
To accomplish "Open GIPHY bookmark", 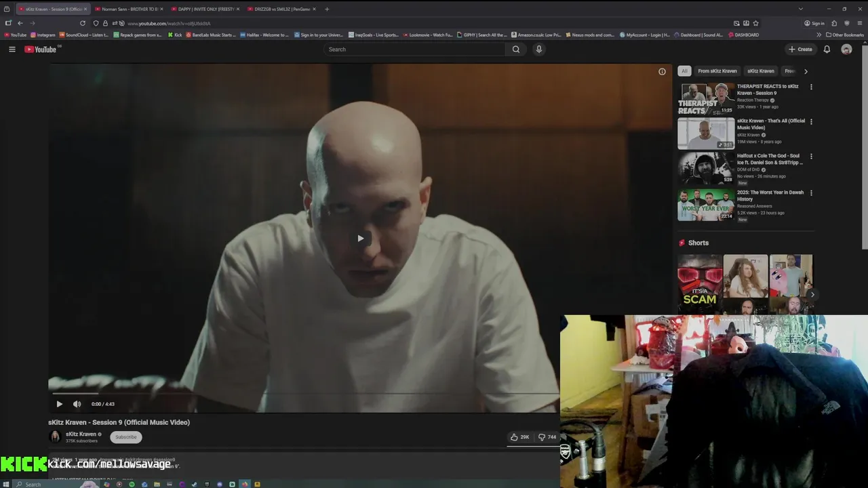I will tap(482, 35).
